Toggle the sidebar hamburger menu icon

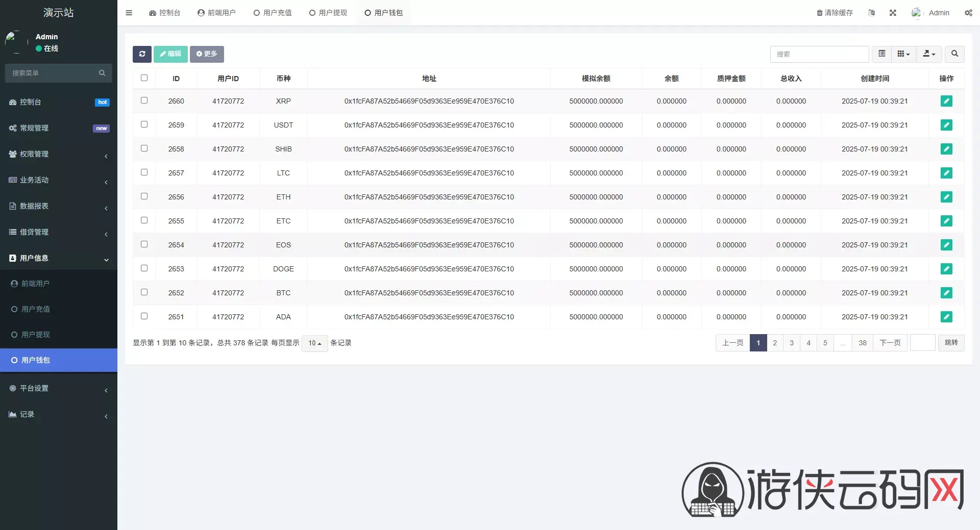click(129, 13)
